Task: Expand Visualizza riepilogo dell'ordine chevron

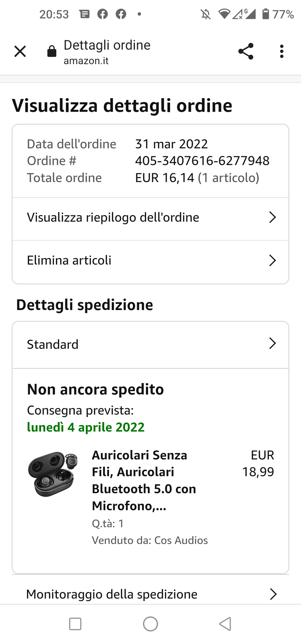Action: tap(272, 217)
